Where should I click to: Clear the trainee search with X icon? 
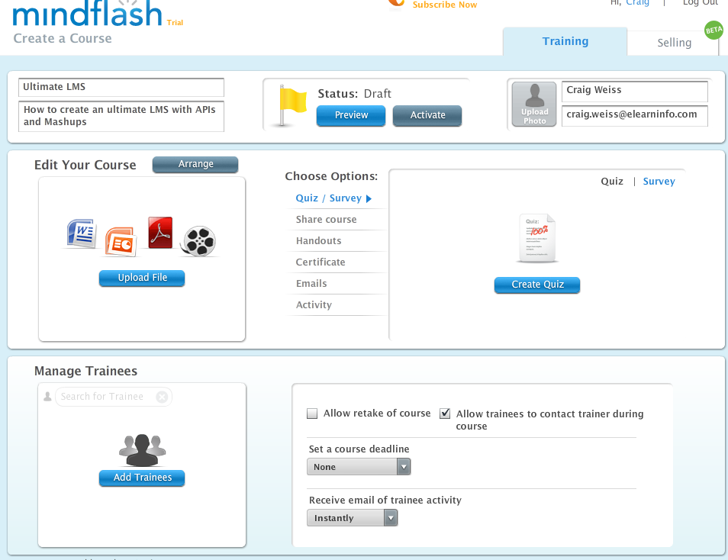tap(162, 397)
